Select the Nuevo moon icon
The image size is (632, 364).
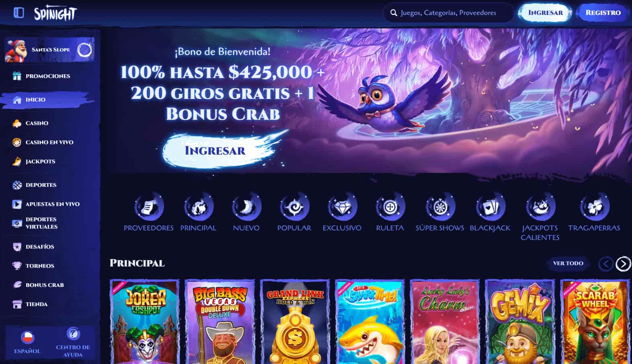click(x=246, y=207)
